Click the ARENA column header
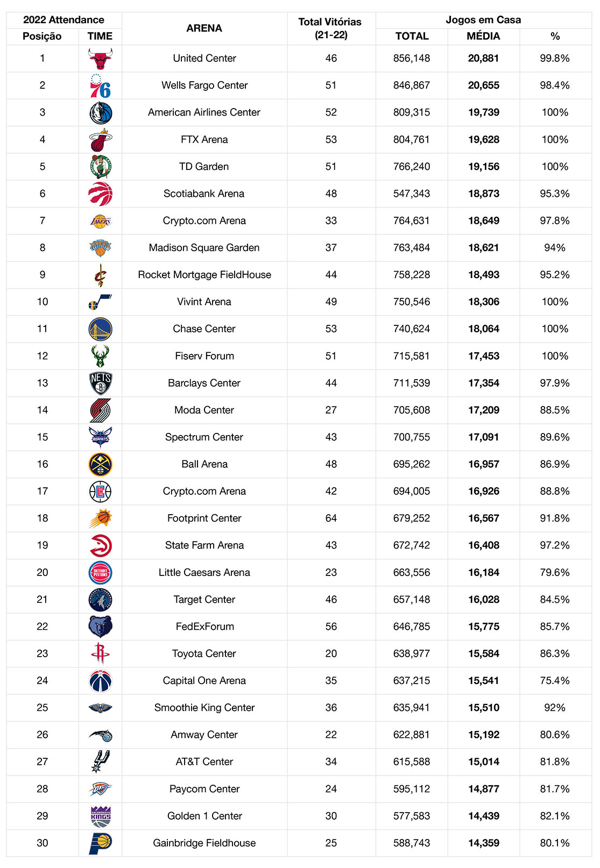The height and width of the screenshot is (868, 600). coord(204,29)
